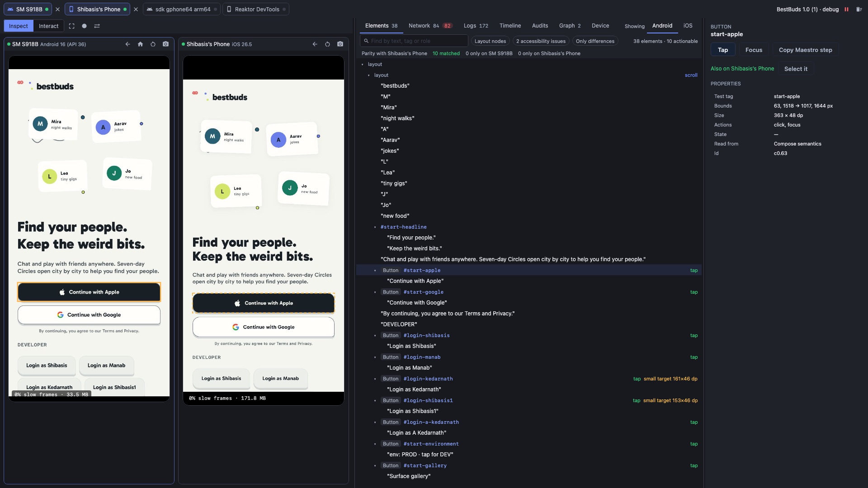The height and width of the screenshot is (488, 868).
Task: Close the SM S918B device tab
Action: [57, 9]
